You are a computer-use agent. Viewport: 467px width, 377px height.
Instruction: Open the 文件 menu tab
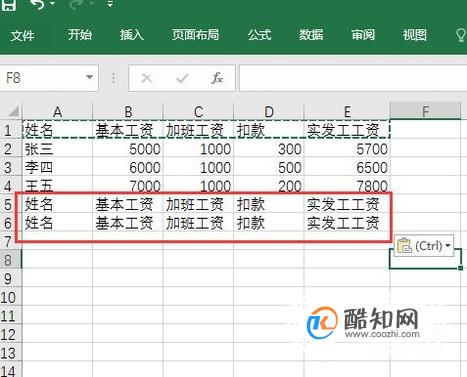pos(22,35)
